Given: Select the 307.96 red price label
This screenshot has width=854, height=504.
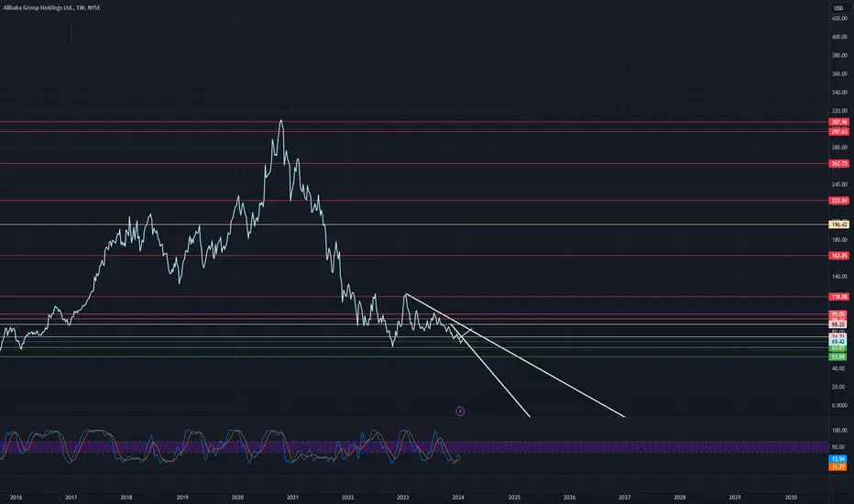Looking at the screenshot, I should [x=838, y=122].
